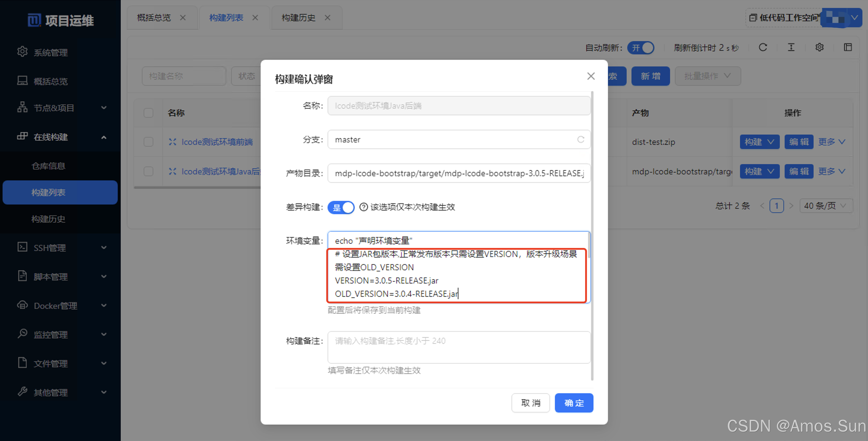Open 仓库信息 in the sidebar menu
The image size is (868, 441).
[x=48, y=166]
